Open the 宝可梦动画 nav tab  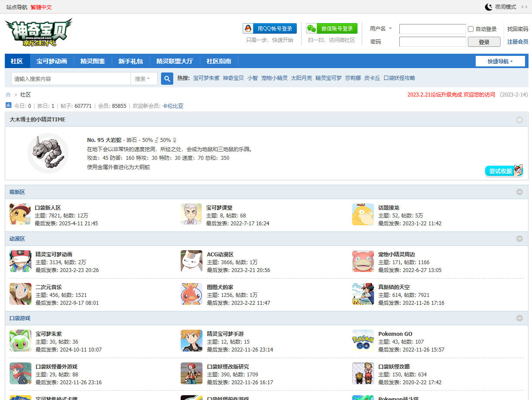[x=51, y=61]
